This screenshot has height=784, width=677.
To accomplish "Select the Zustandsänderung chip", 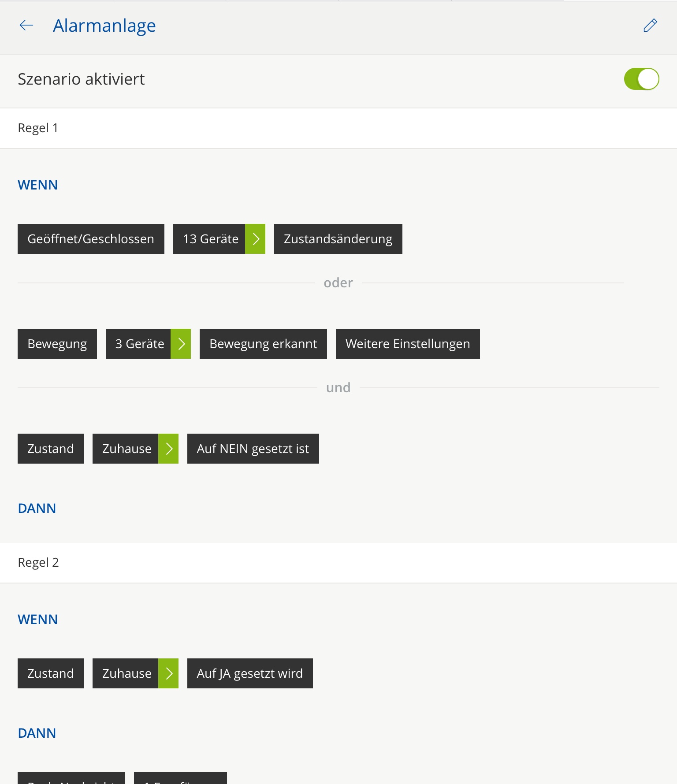I will pos(338,239).
